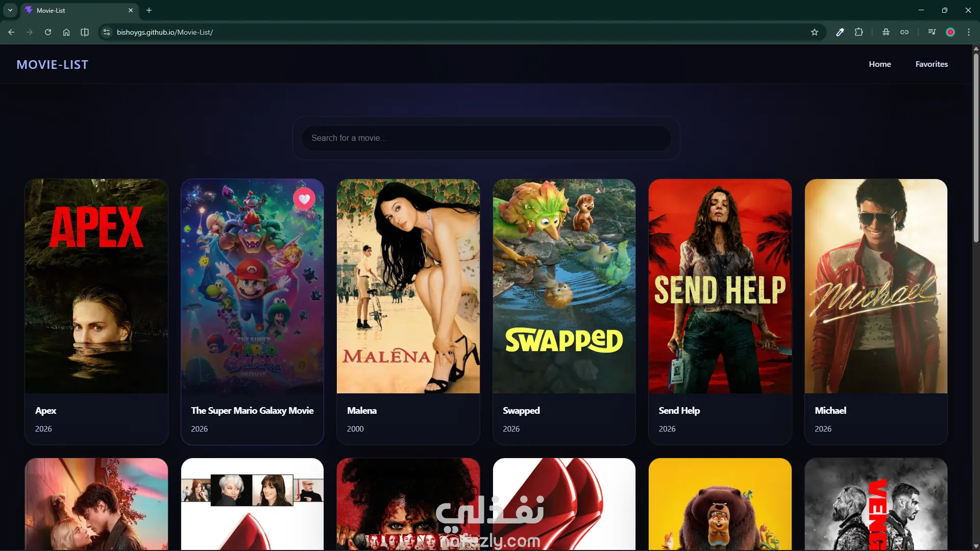Click the Malena title text
The image size is (980, 551).
(362, 411)
